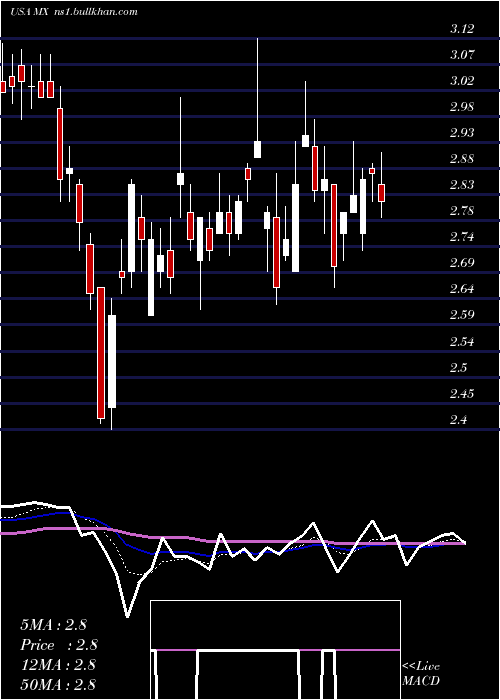Image resolution: width=500 pixels, height=700 pixels.
Task: Click the '12MA : 2.8' readout
Action: [58, 665]
